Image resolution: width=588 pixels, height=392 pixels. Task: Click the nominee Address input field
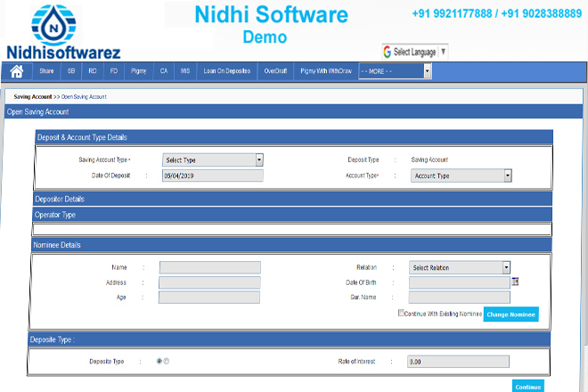click(x=209, y=282)
